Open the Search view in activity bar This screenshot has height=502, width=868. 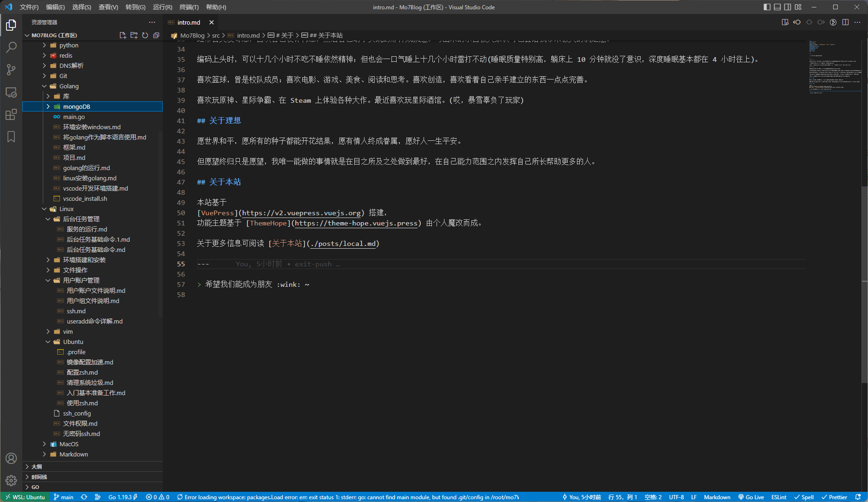(11, 47)
